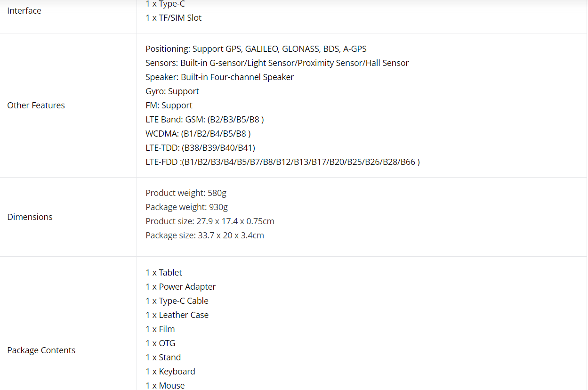588x390 pixels.
Task: Select the Package Contents row label
Action: [x=41, y=350]
